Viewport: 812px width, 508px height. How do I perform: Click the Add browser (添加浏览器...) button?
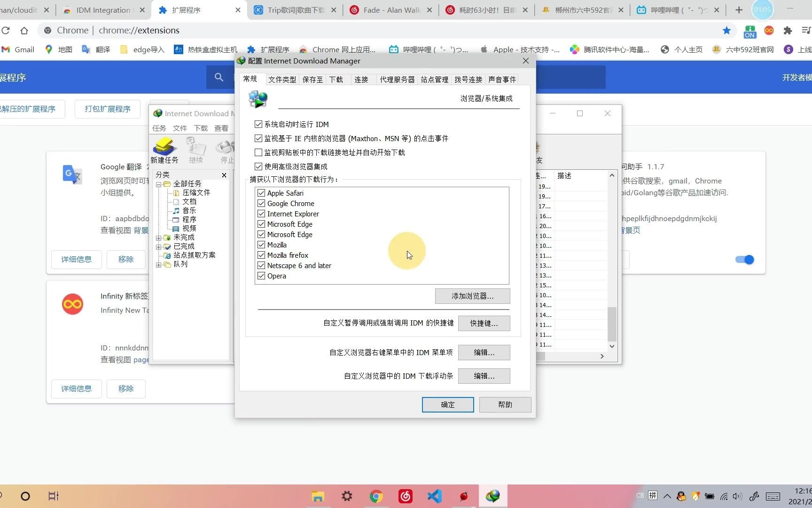point(472,296)
